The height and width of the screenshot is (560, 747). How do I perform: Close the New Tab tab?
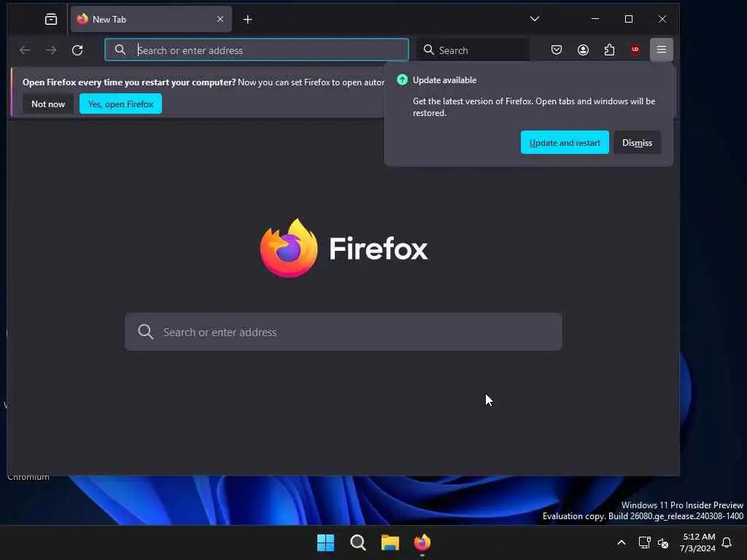pyautogui.click(x=220, y=19)
